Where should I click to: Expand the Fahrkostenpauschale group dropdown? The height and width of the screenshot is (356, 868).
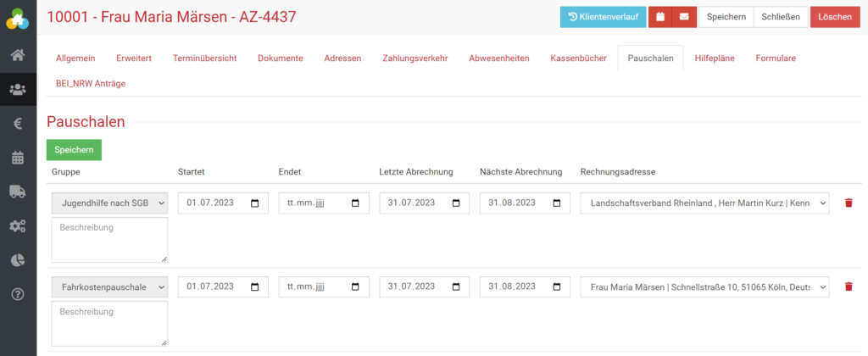pos(110,287)
